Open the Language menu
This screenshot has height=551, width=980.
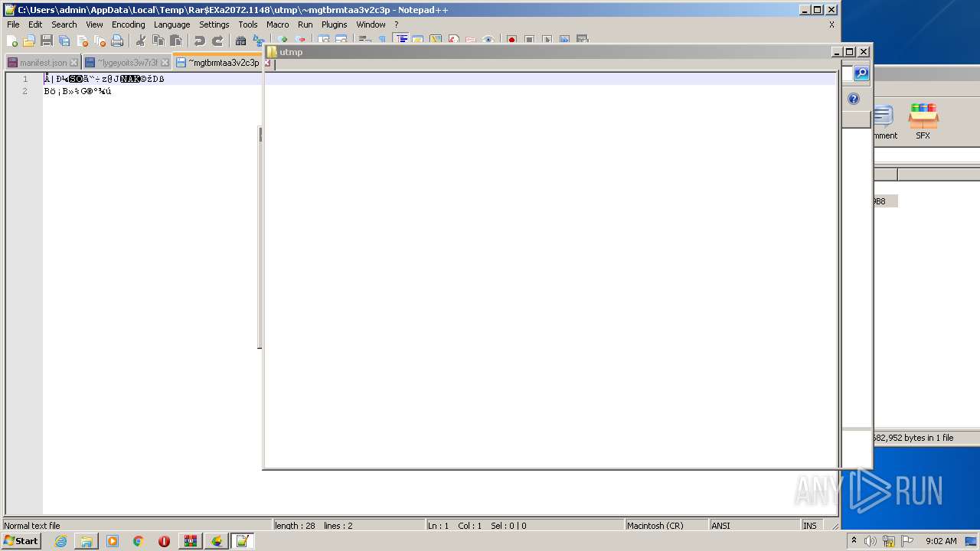tap(171, 24)
